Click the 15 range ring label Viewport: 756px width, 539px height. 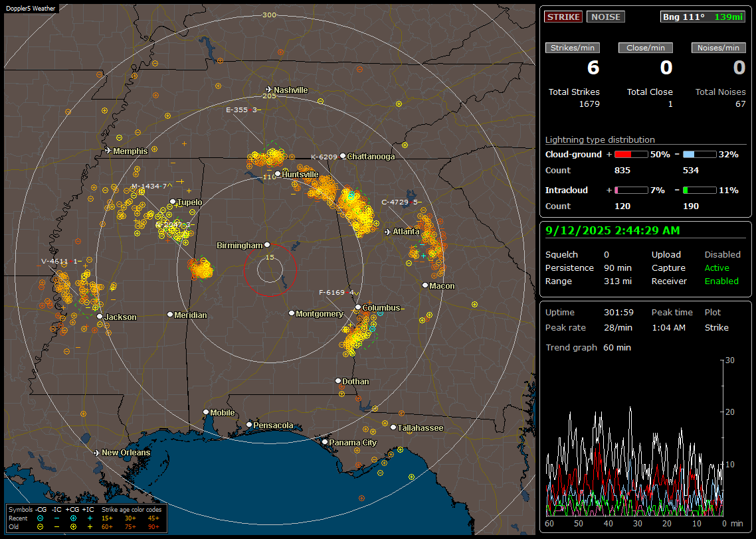(270, 257)
